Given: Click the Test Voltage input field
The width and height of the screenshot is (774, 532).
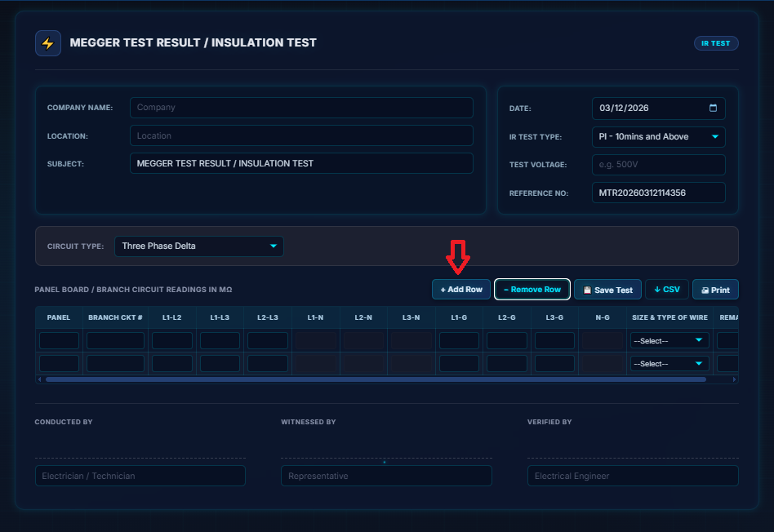Looking at the screenshot, I should pyautogui.click(x=658, y=165).
